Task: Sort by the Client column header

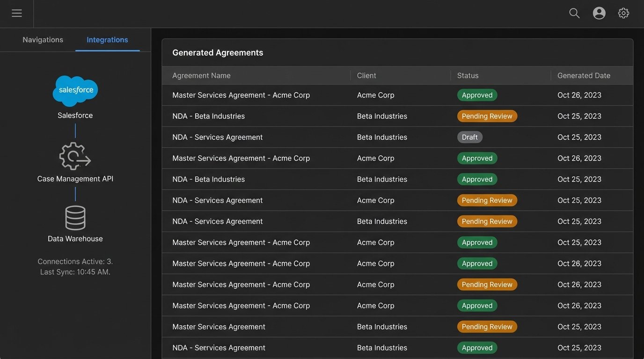Action: [366, 75]
